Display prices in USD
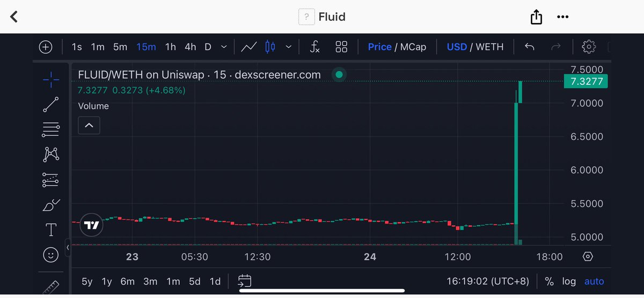 457,47
